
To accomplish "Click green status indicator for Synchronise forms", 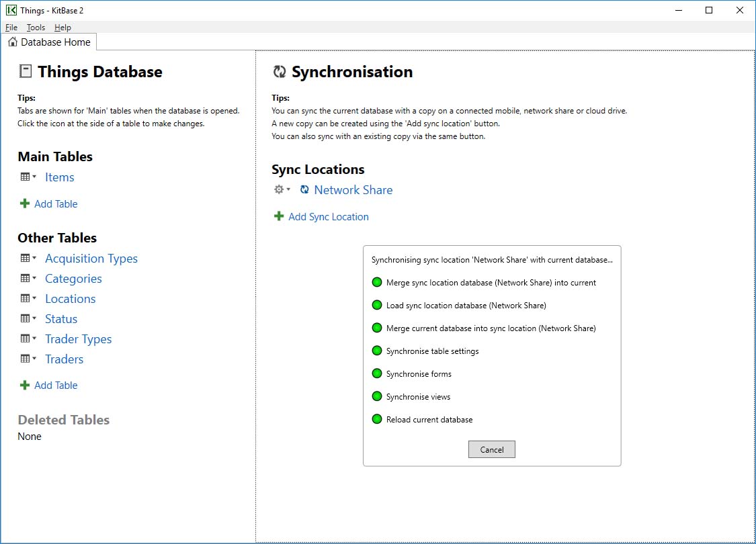I will [x=377, y=373].
